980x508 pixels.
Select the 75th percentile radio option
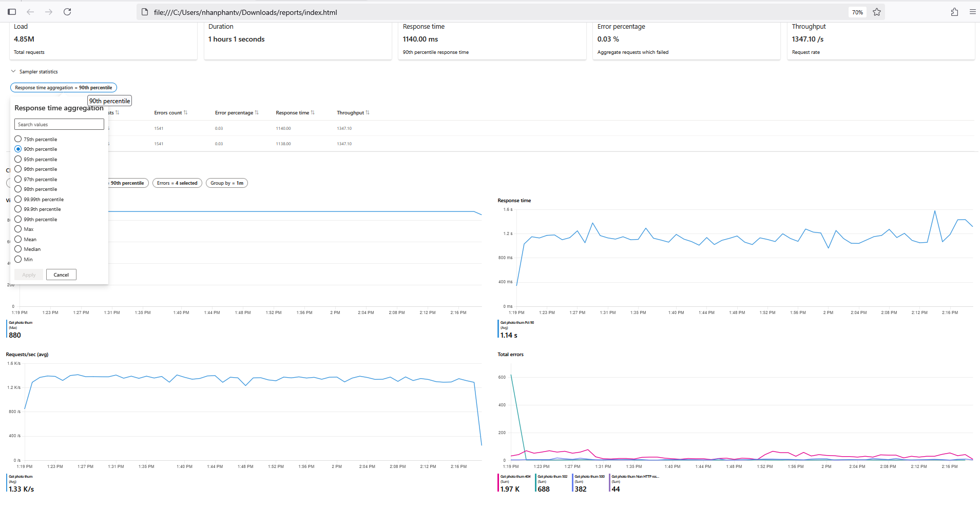[x=18, y=139]
